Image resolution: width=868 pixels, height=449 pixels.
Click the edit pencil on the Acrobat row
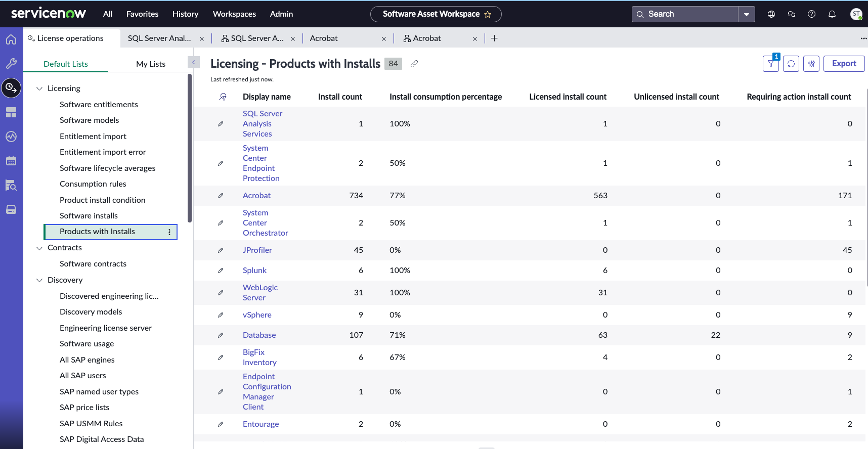pos(221,196)
